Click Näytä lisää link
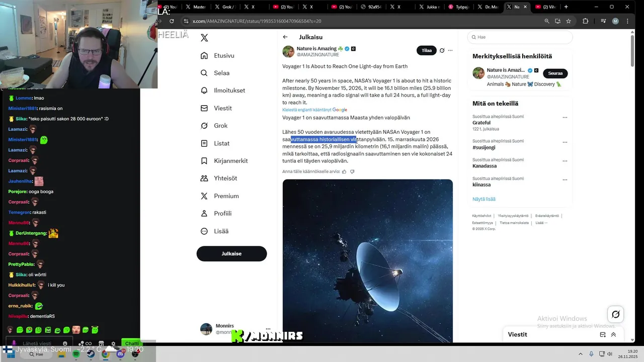Image resolution: width=644 pixels, height=362 pixels. pyautogui.click(x=484, y=199)
